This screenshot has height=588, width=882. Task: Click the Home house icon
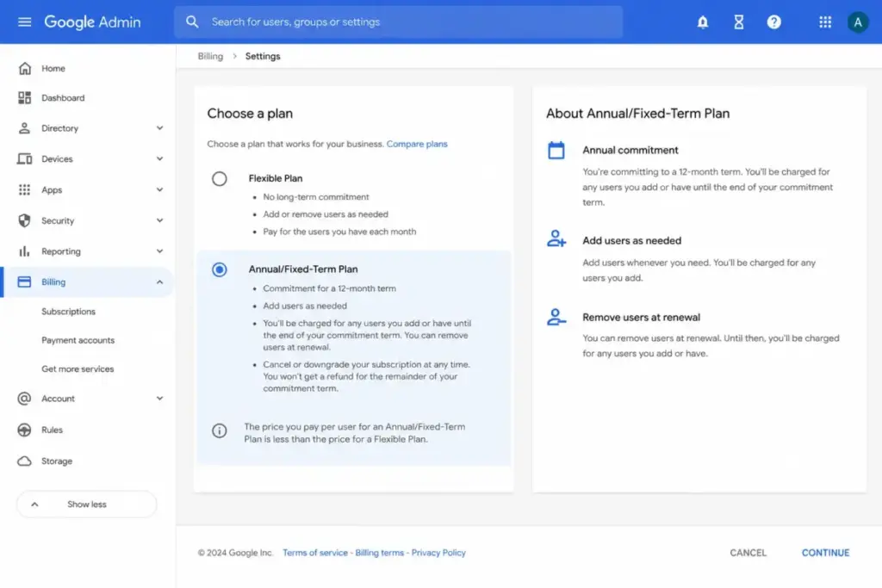tap(24, 69)
